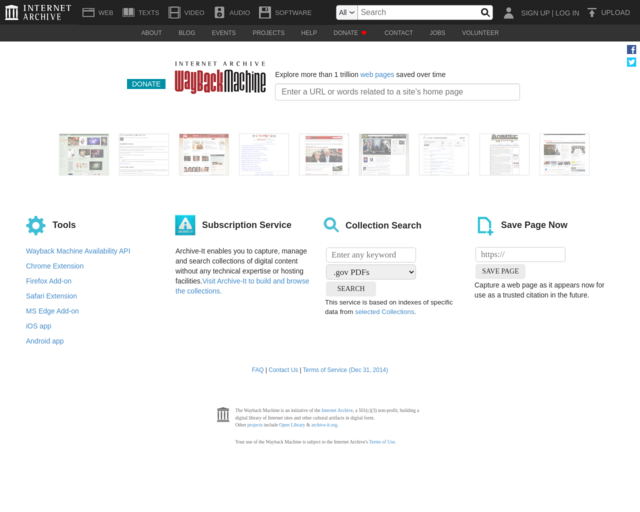Click the Tools gear icon

(x=36, y=225)
